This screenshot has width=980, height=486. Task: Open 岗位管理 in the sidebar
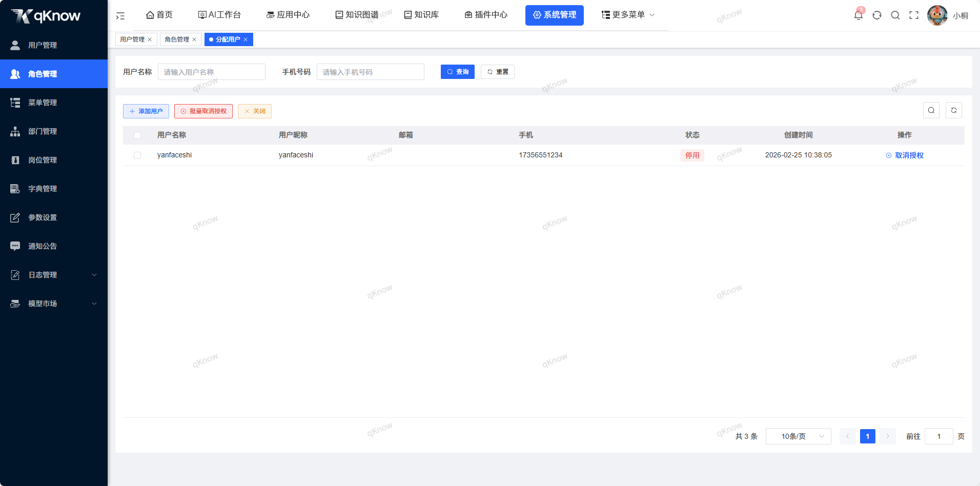[54, 160]
